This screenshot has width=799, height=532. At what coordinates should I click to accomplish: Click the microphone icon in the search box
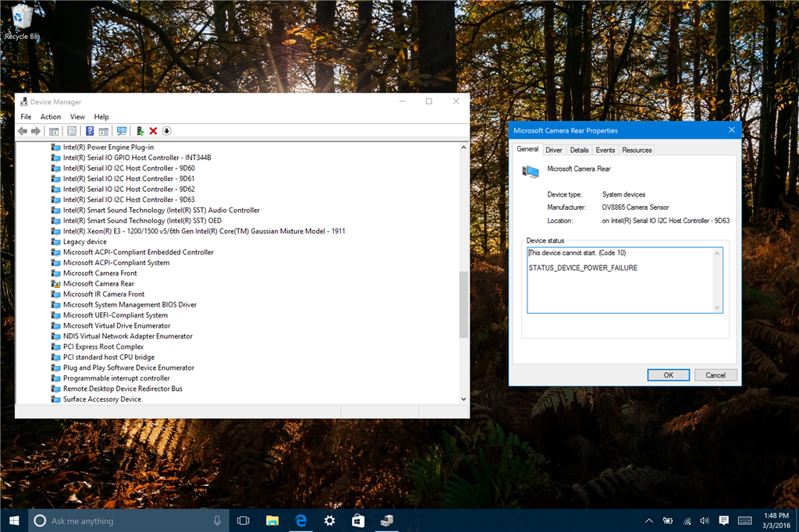pos(217,520)
